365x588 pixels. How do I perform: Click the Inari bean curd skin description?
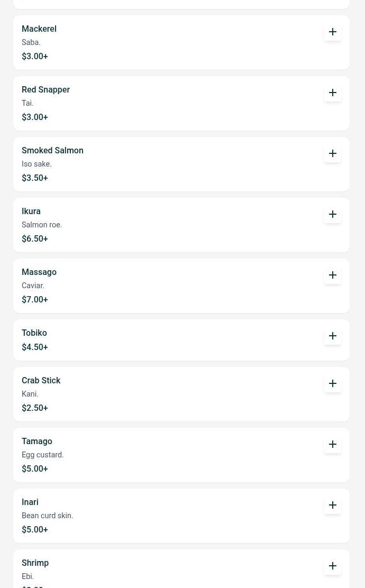tap(47, 516)
